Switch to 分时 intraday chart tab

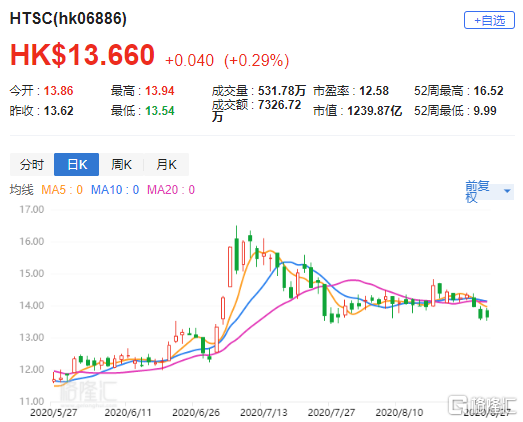point(32,164)
